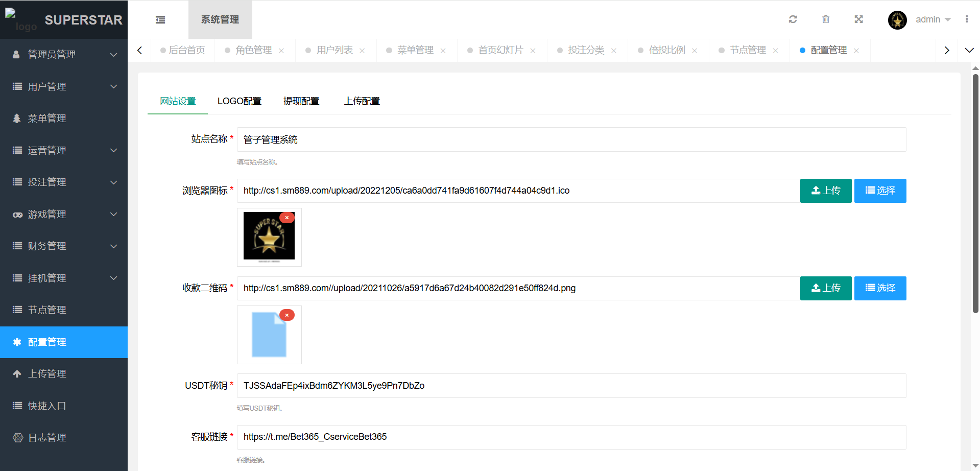Click the admin avatar image
This screenshot has width=980, height=471.
tap(897, 20)
